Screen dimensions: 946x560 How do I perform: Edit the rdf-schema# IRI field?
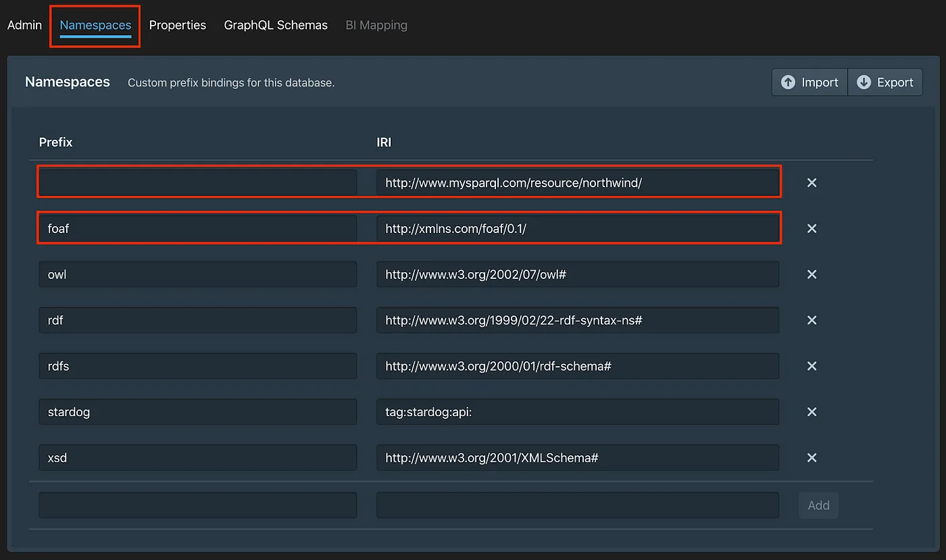point(578,366)
